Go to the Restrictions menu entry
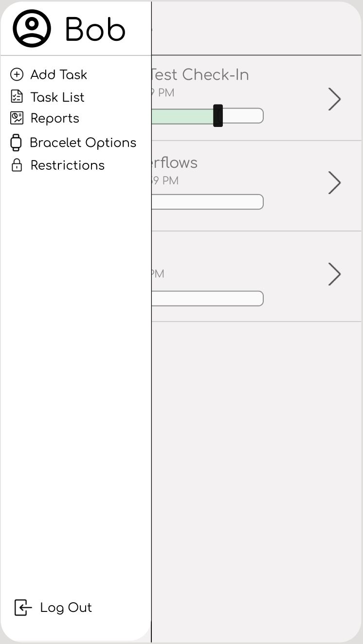The image size is (363, 644). pyautogui.click(x=67, y=165)
